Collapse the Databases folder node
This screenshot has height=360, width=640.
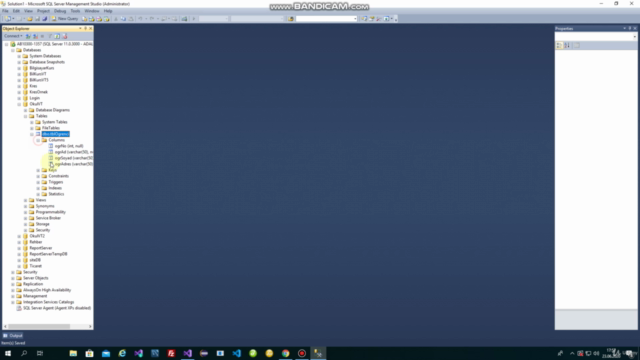pyautogui.click(x=13, y=50)
